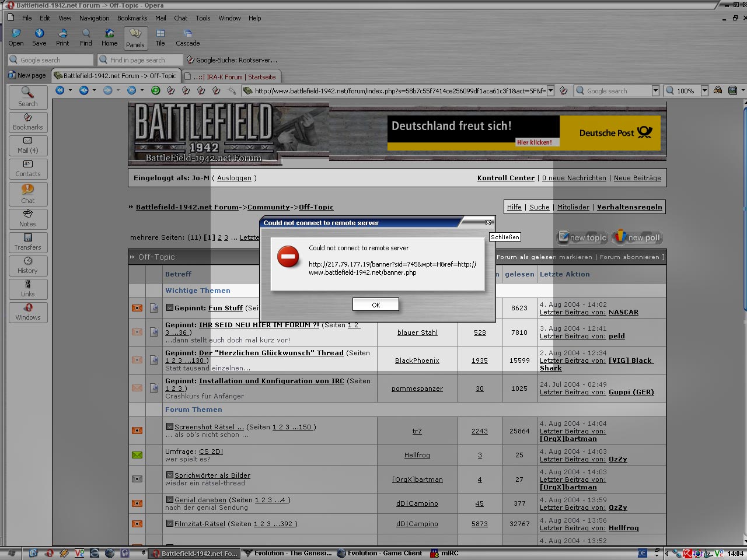Open the Transfers side panel

coord(27,242)
